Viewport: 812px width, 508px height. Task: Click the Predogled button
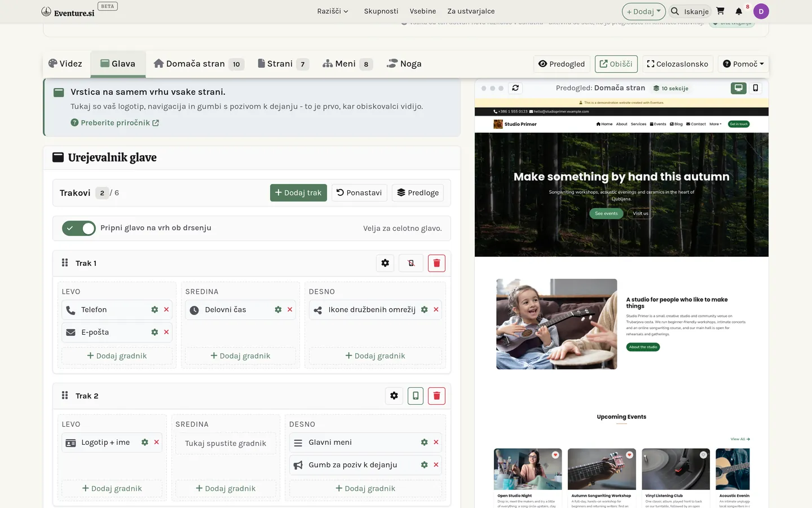tap(562, 64)
